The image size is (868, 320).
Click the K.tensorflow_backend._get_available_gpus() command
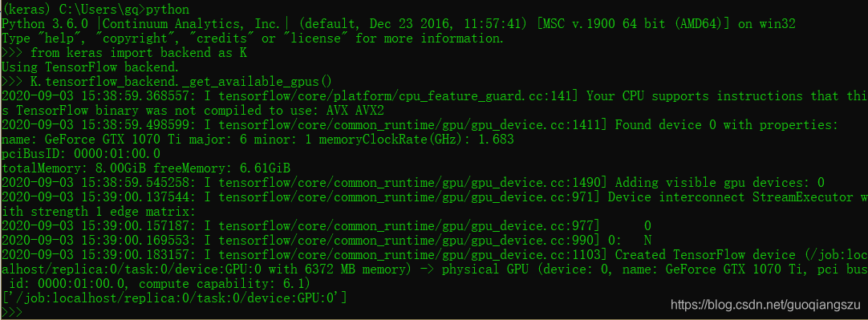(181, 81)
